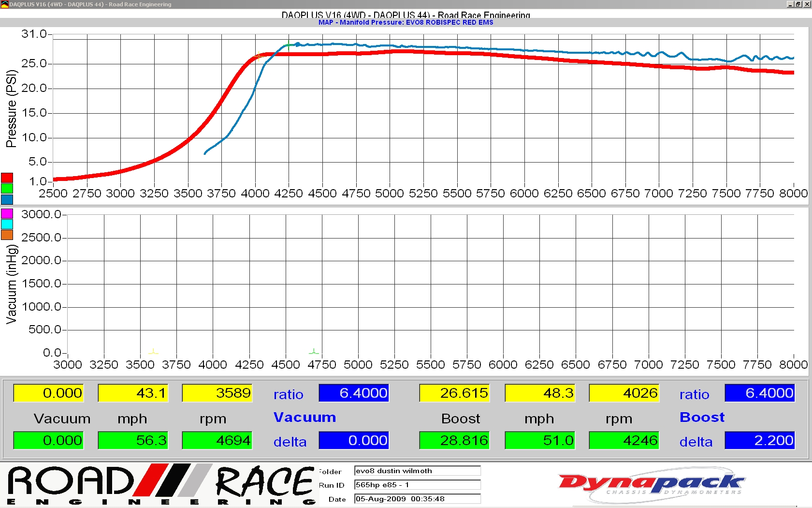Image resolution: width=812 pixels, height=508 pixels.
Task: Click the yellow rpm value 3589
Action: (x=217, y=393)
